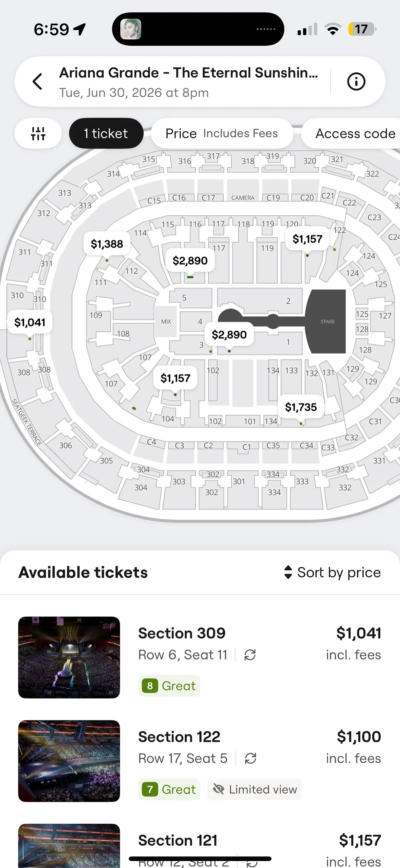Tap the location arrow beside the clock
The image size is (400, 868).
[78, 29]
